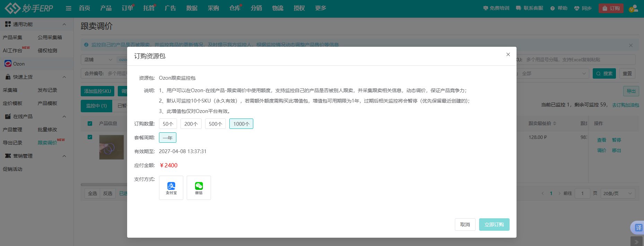
Task: Select Alipay 支付宝 payment method
Action: tap(171, 188)
